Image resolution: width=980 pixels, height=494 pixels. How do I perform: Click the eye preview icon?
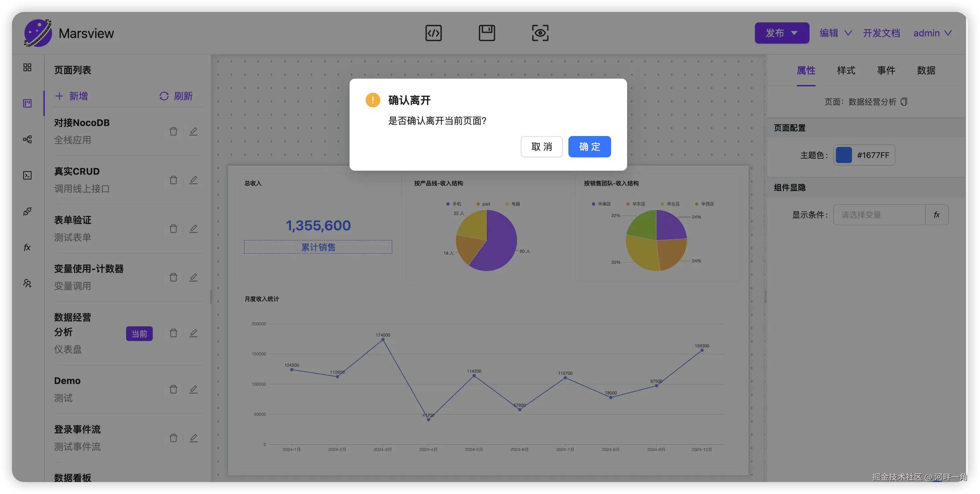pos(540,33)
